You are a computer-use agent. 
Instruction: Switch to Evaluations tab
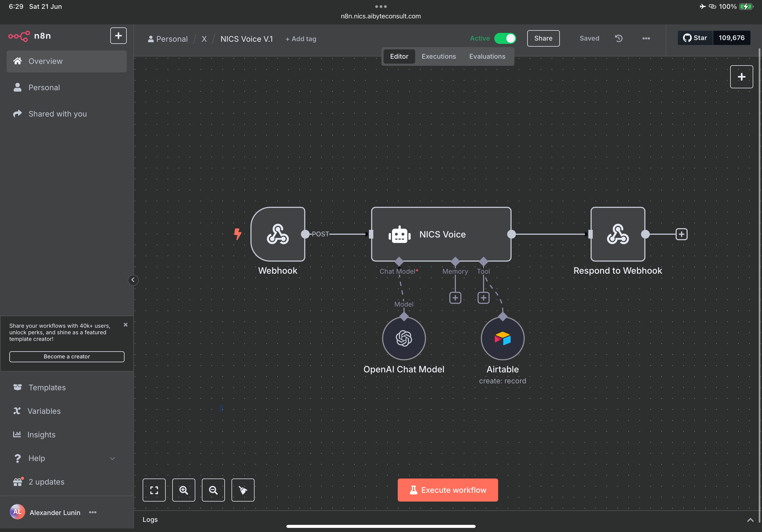coord(487,56)
